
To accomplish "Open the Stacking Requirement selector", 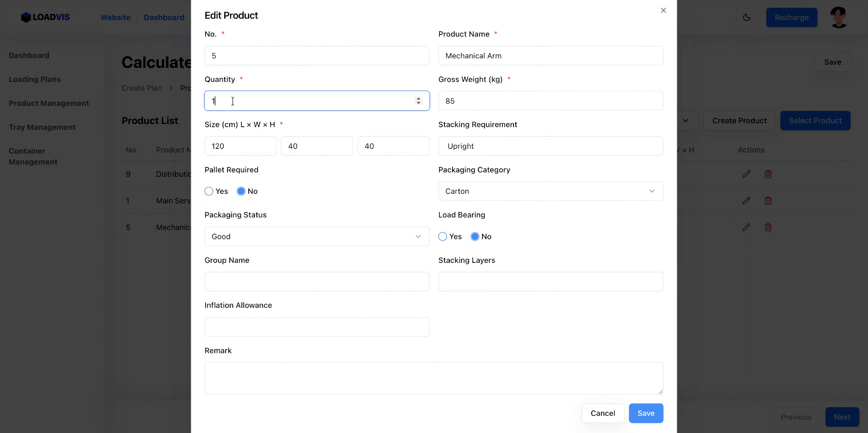I will point(550,146).
